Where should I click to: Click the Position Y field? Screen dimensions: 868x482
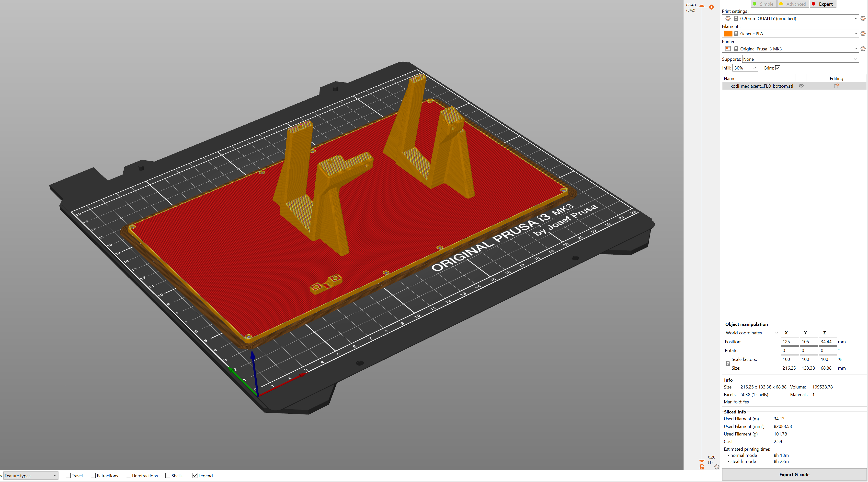pos(808,342)
